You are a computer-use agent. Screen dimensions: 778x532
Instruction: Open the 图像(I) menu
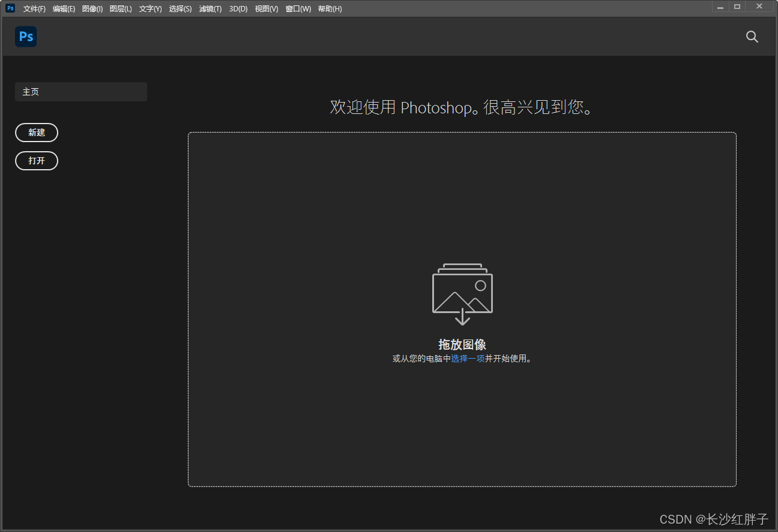tap(92, 9)
